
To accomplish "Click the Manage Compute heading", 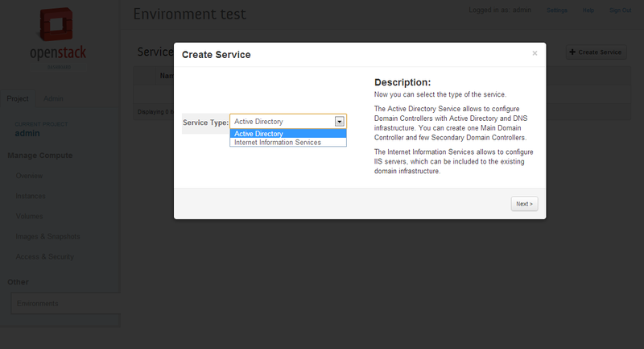I will (x=39, y=156).
